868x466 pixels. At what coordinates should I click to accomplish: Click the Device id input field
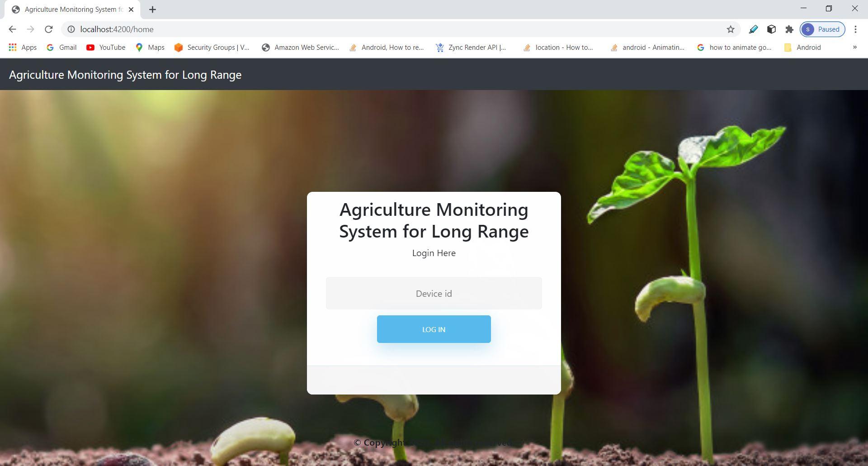point(434,293)
